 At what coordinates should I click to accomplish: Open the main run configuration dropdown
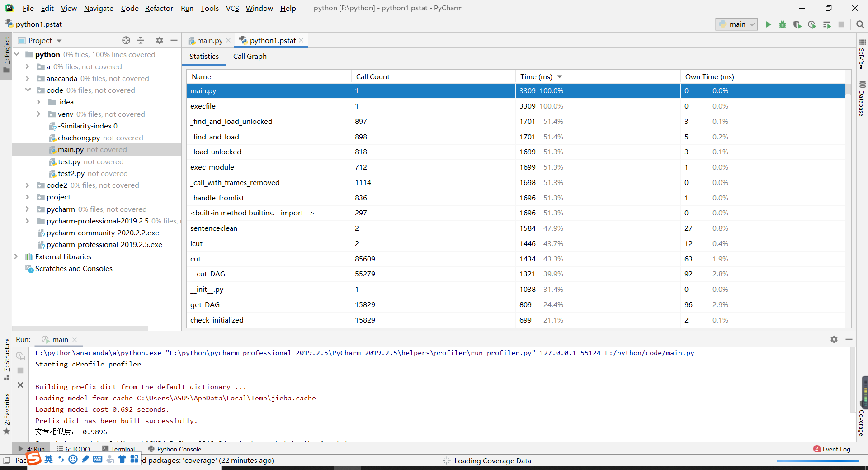736,24
